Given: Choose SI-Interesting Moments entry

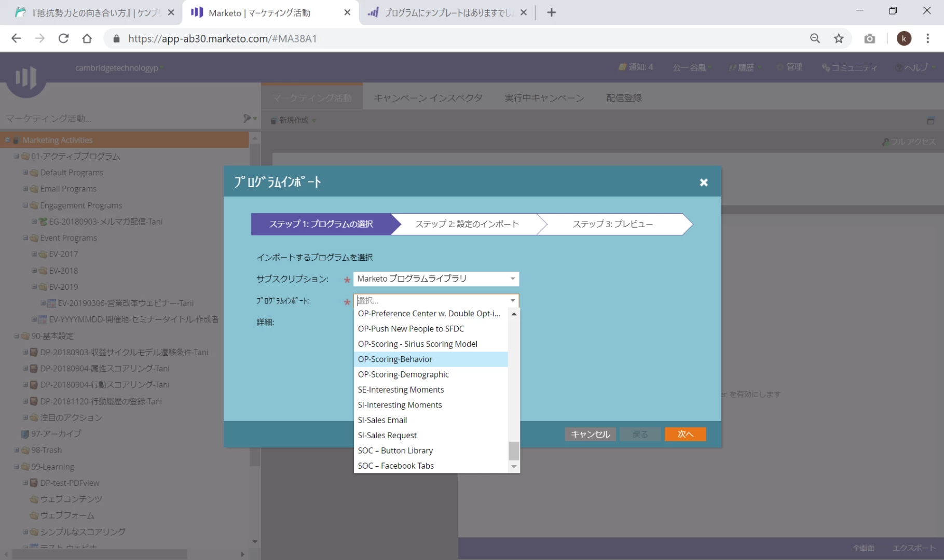Looking at the screenshot, I should pyautogui.click(x=431, y=405).
